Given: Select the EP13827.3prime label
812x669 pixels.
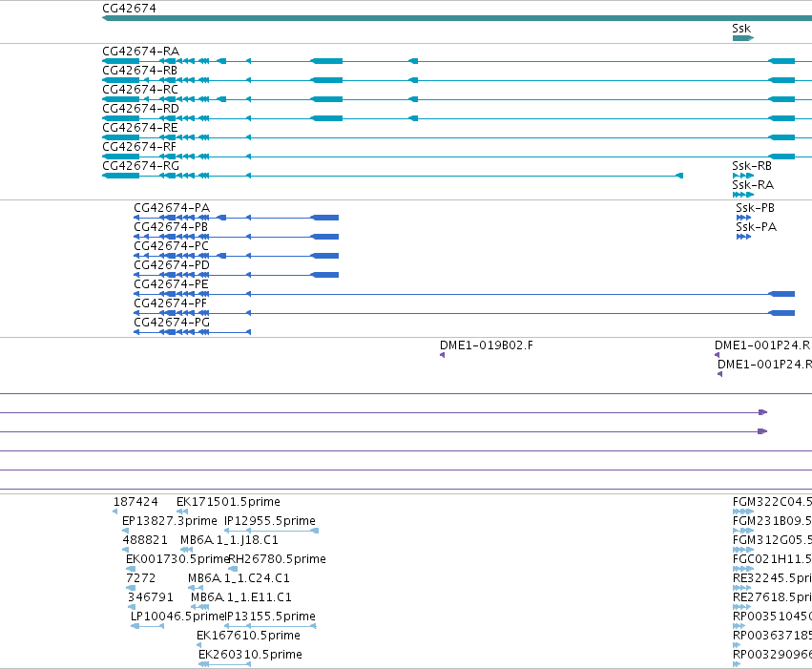Looking at the screenshot, I should pos(170,521).
